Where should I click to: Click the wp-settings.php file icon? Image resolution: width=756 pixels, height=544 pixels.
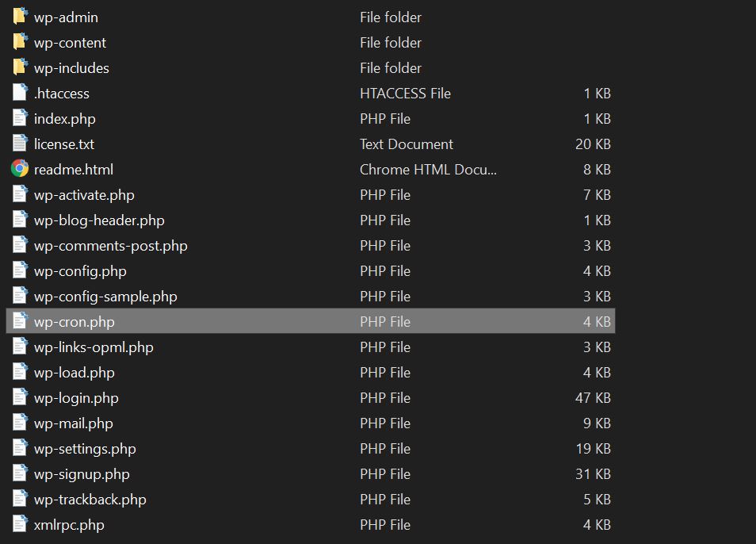20,448
